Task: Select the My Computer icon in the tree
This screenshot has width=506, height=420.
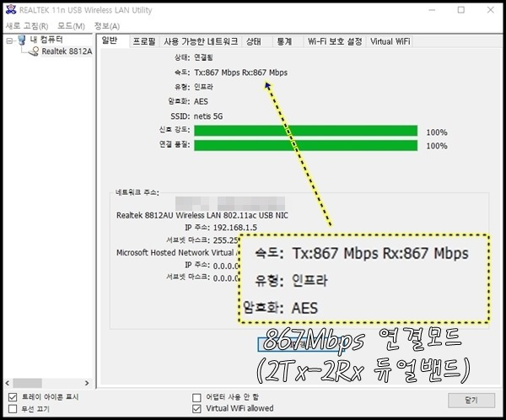Action: coord(22,40)
